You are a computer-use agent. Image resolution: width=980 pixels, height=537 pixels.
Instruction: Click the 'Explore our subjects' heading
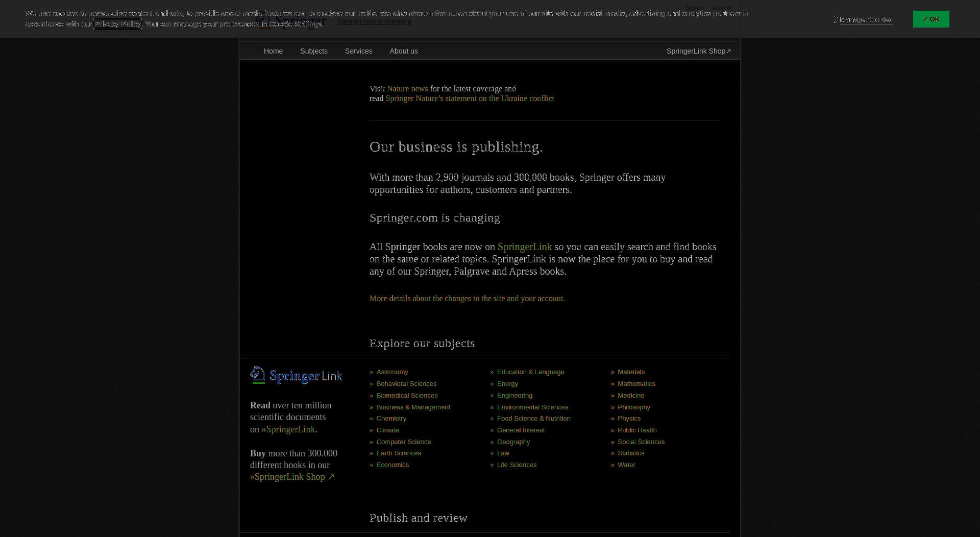tap(422, 344)
